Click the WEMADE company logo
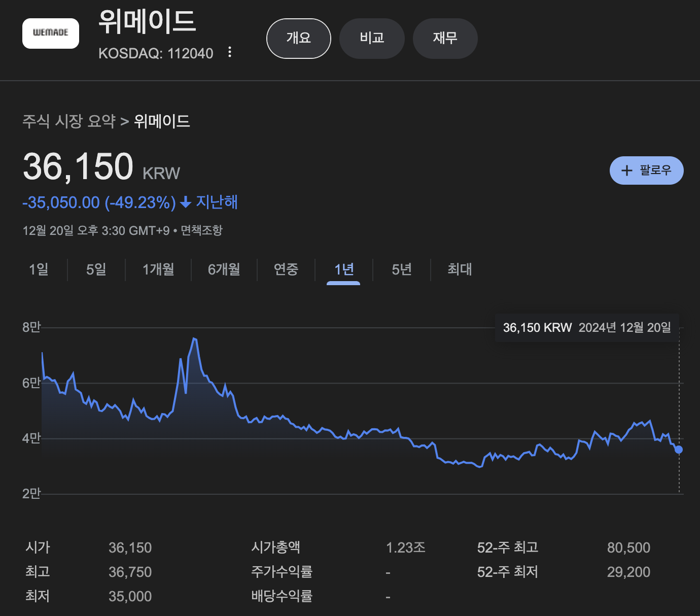 tap(51, 33)
